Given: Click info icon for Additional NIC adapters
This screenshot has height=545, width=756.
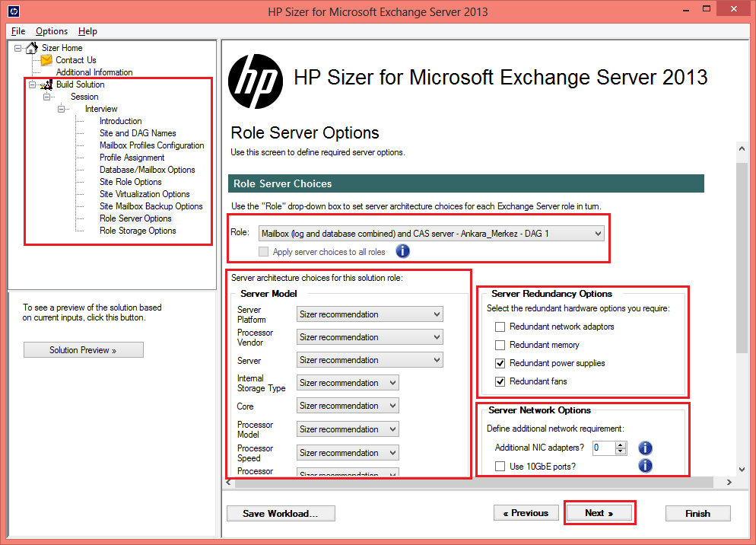Looking at the screenshot, I should [645, 448].
